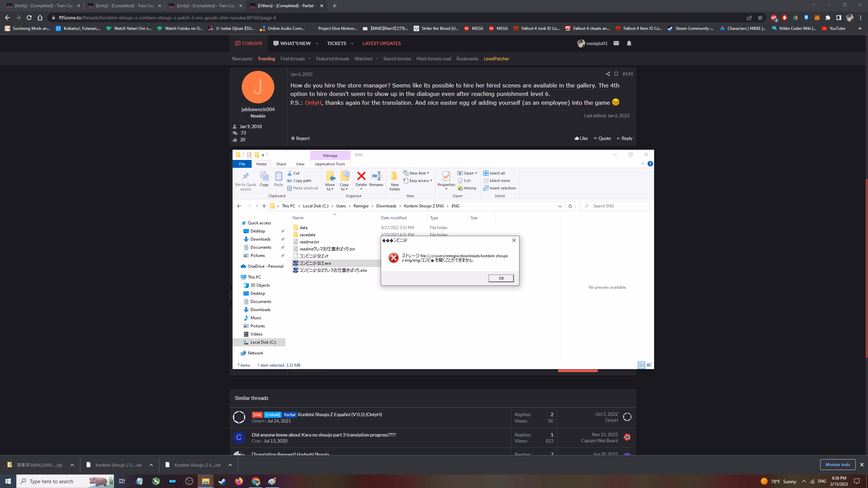Screen dimensions: 868x488
Task: Select Downloads under Quick access
Action: click(260, 239)
